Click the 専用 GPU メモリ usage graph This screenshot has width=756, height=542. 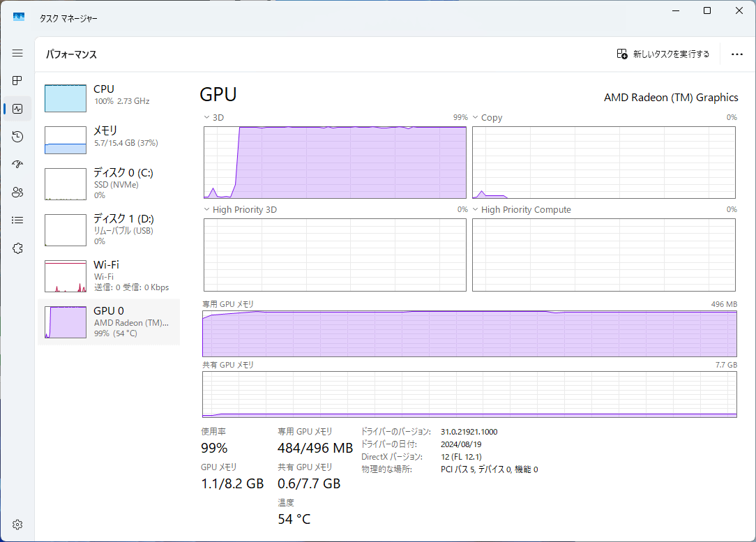point(469,333)
